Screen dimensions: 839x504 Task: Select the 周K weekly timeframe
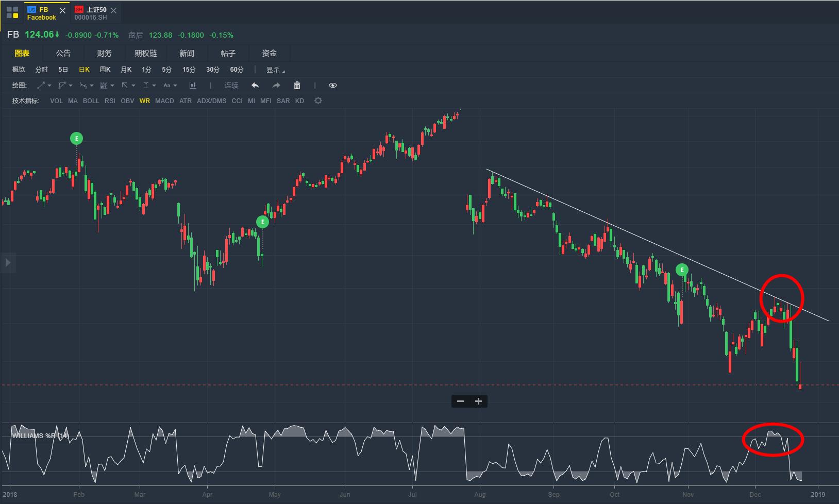point(105,70)
